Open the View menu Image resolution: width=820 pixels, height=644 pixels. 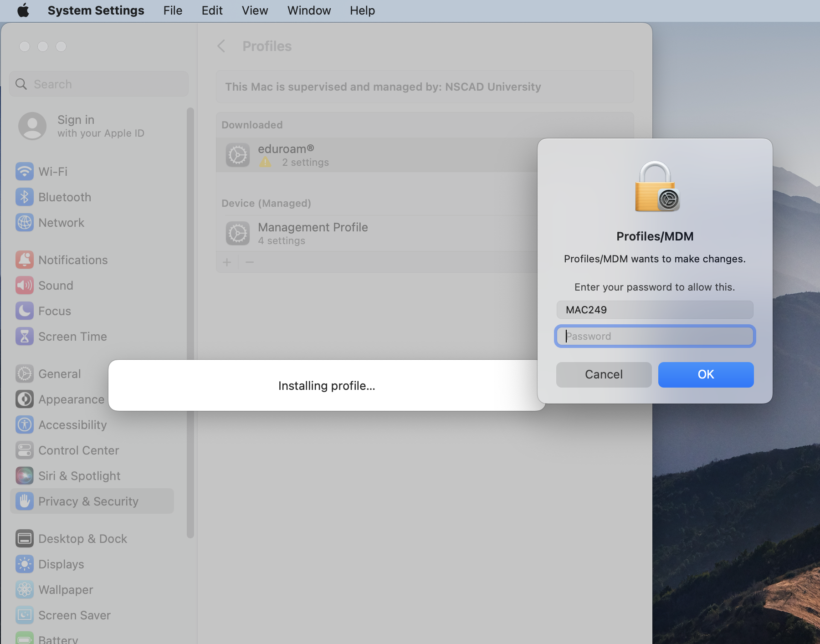pos(255,10)
